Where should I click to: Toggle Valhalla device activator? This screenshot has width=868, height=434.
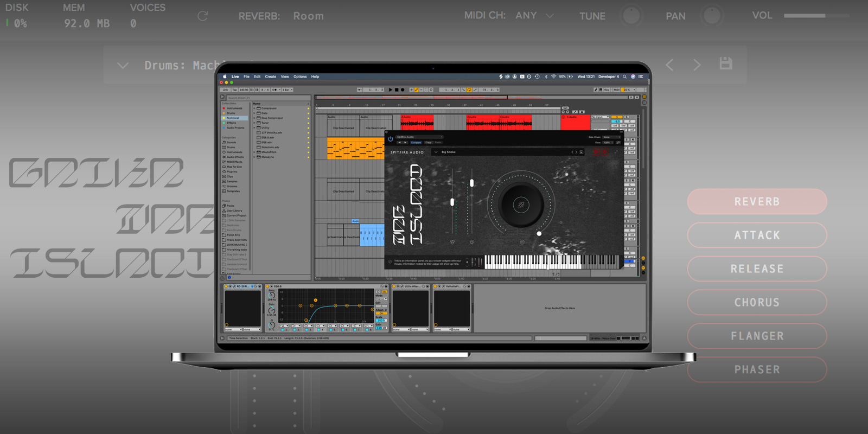coord(436,286)
